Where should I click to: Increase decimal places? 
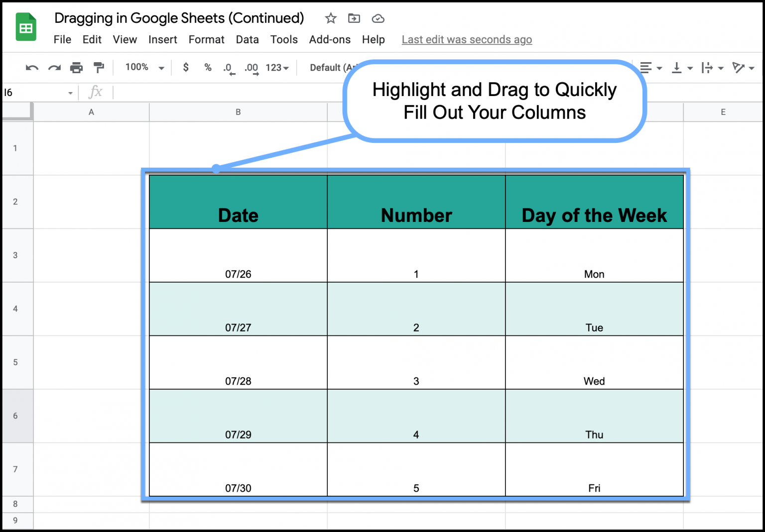tap(251, 67)
